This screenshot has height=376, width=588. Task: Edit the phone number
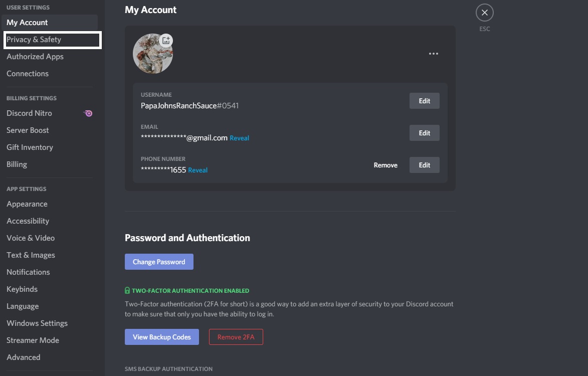(x=424, y=165)
